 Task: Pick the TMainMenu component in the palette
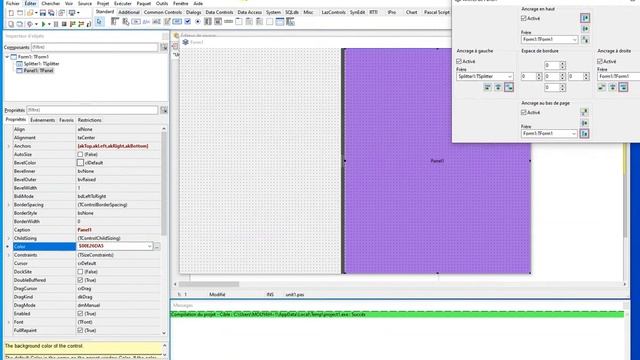tap(115, 22)
